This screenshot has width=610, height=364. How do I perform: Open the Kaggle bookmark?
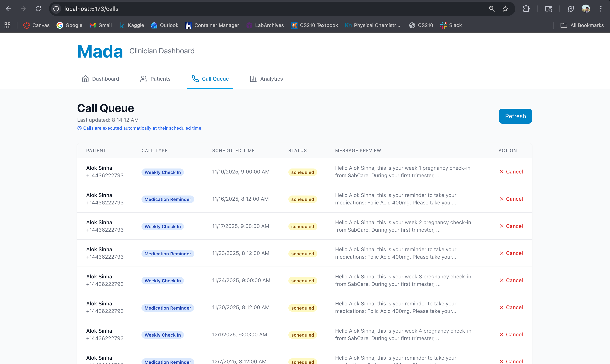click(132, 25)
